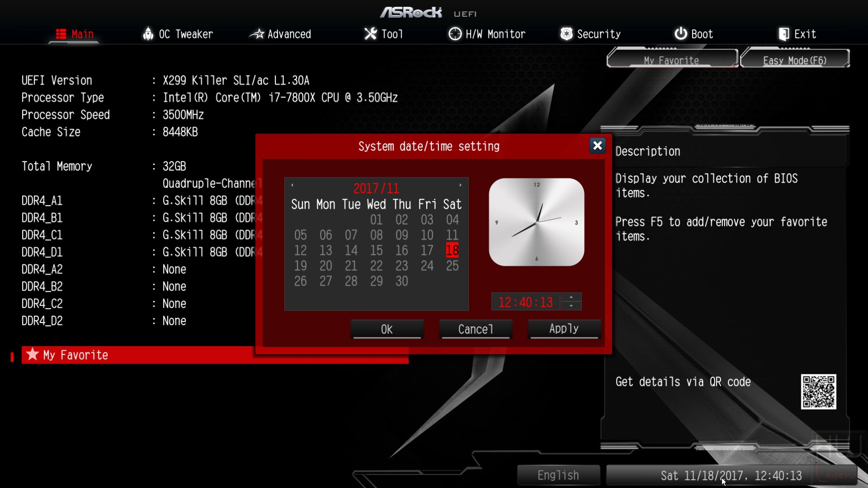Pick day 16 in the calendar

[x=401, y=251]
